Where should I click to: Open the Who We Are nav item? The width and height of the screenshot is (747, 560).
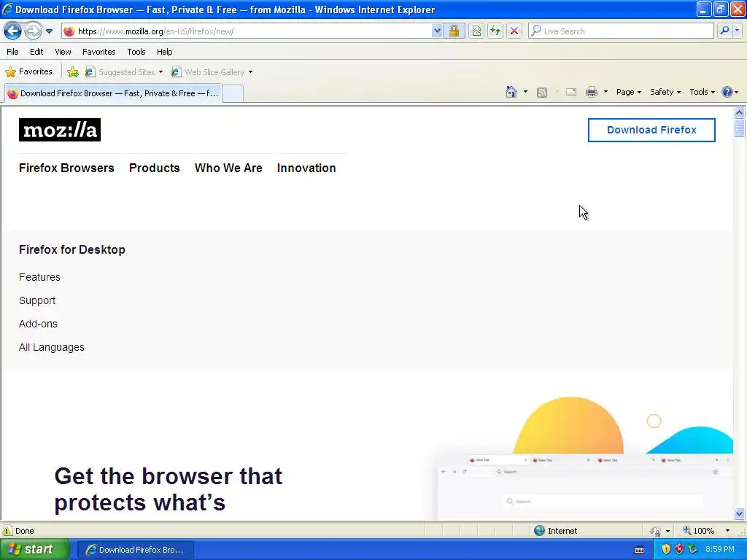coord(228,168)
